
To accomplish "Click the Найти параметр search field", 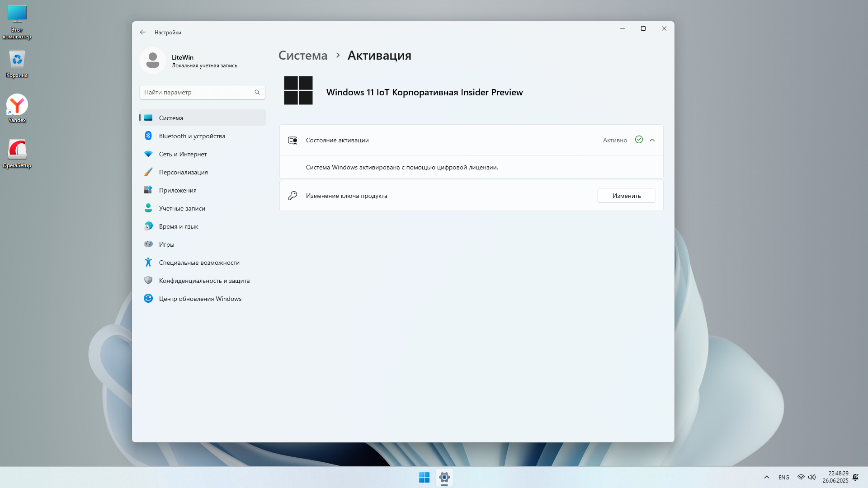I will [198, 92].
